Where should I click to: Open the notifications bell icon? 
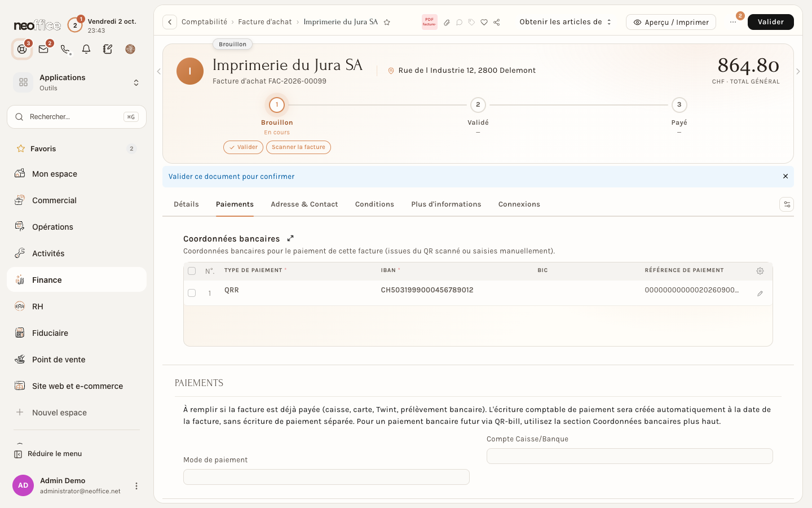(86, 49)
